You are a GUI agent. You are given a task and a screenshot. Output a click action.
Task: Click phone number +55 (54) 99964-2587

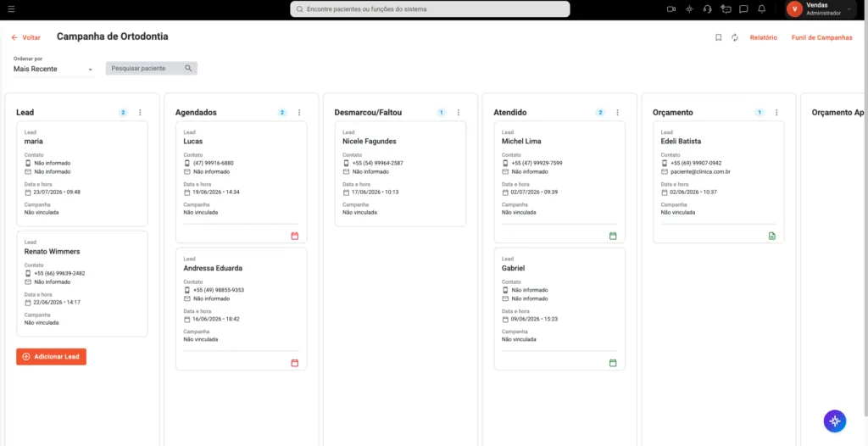378,164
